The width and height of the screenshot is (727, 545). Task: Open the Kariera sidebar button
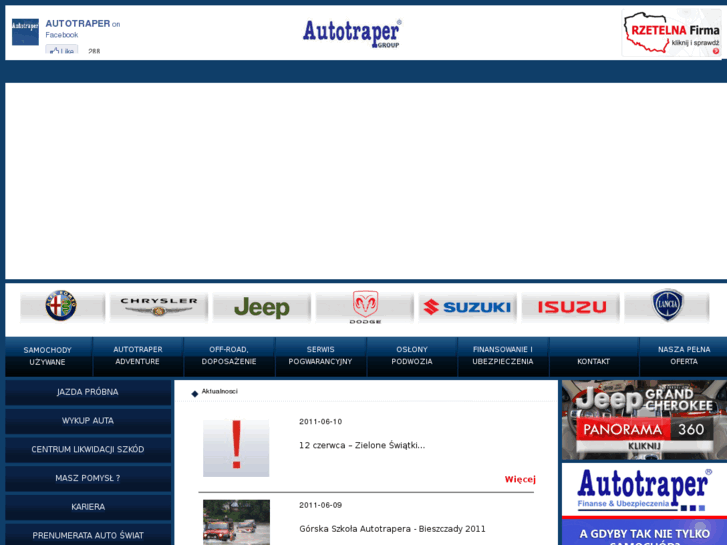click(x=88, y=507)
